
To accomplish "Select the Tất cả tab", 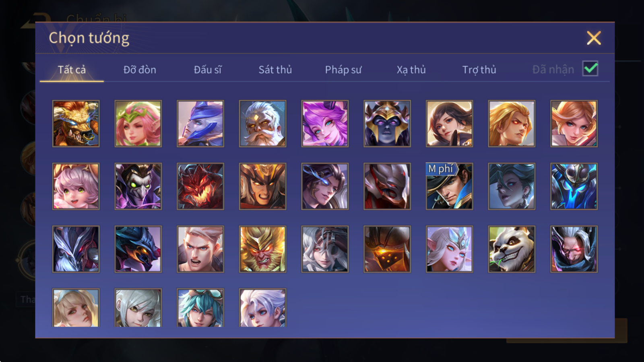I will tap(72, 70).
